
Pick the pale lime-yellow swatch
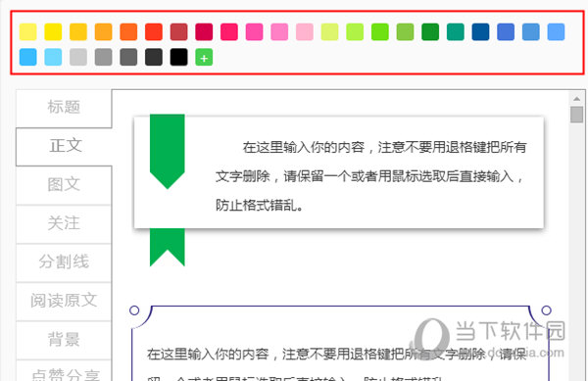pyautogui.click(x=329, y=31)
